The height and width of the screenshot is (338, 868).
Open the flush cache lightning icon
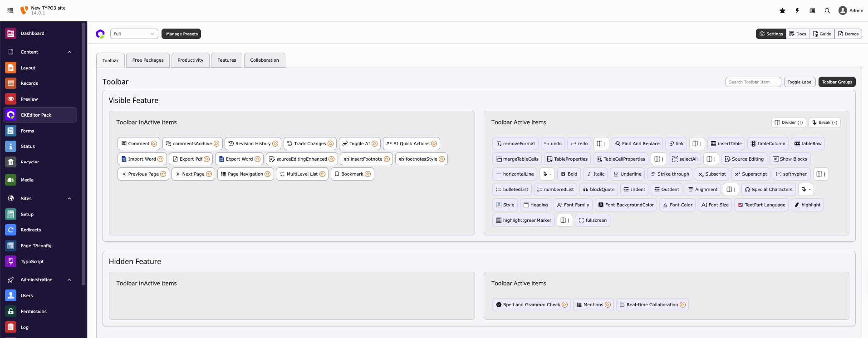pyautogui.click(x=797, y=10)
